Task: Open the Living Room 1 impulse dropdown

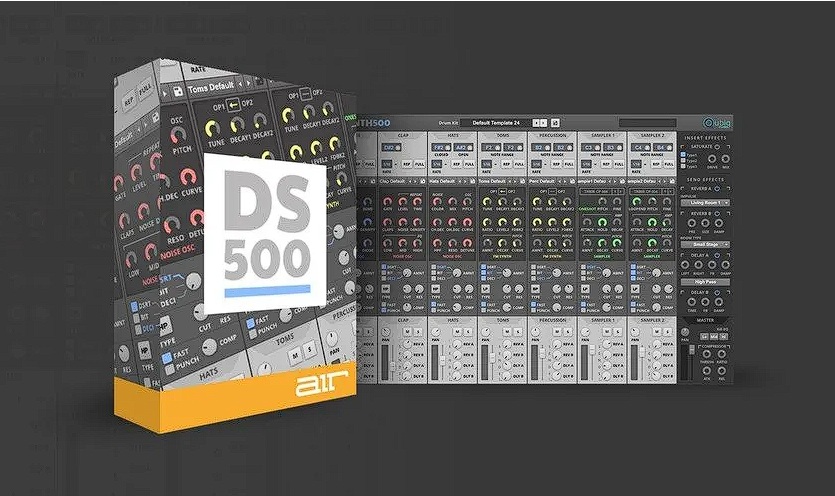Action: [706, 203]
